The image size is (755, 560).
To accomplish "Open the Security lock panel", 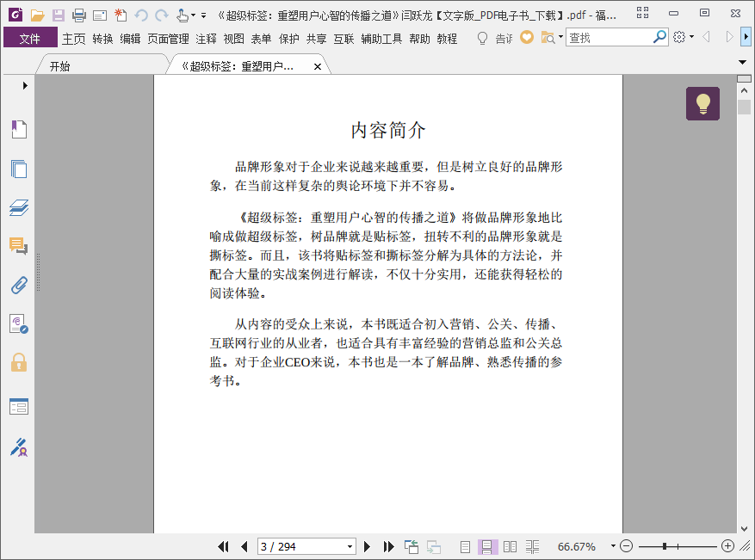I will click(x=19, y=362).
